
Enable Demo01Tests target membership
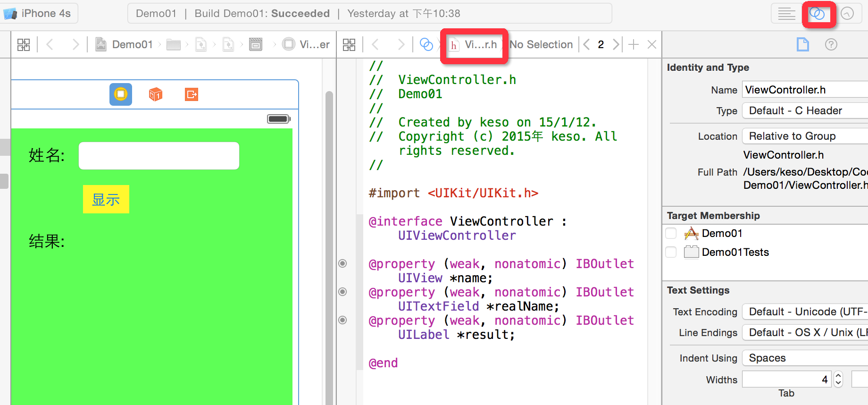pyautogui.click(x=671, y=252)
